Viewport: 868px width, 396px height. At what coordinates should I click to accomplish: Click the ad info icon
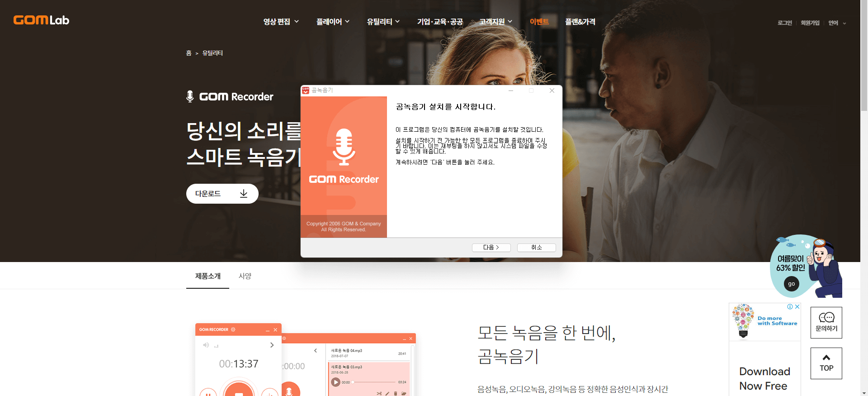(790, 306)
